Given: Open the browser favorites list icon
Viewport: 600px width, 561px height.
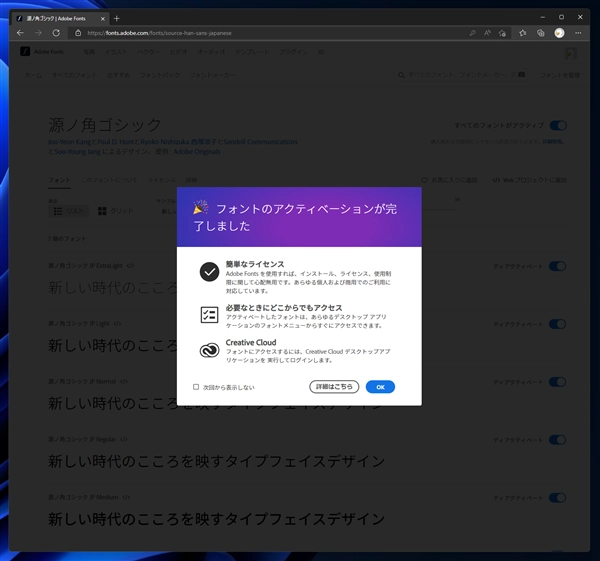Looking at the screenshot, I should 522,33.
